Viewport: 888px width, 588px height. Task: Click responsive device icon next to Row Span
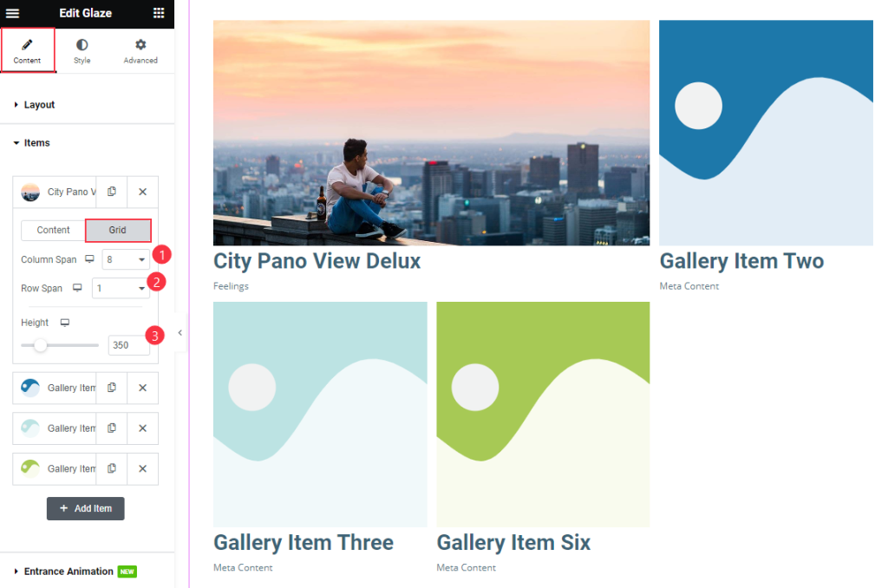click(x=77, y=288)
